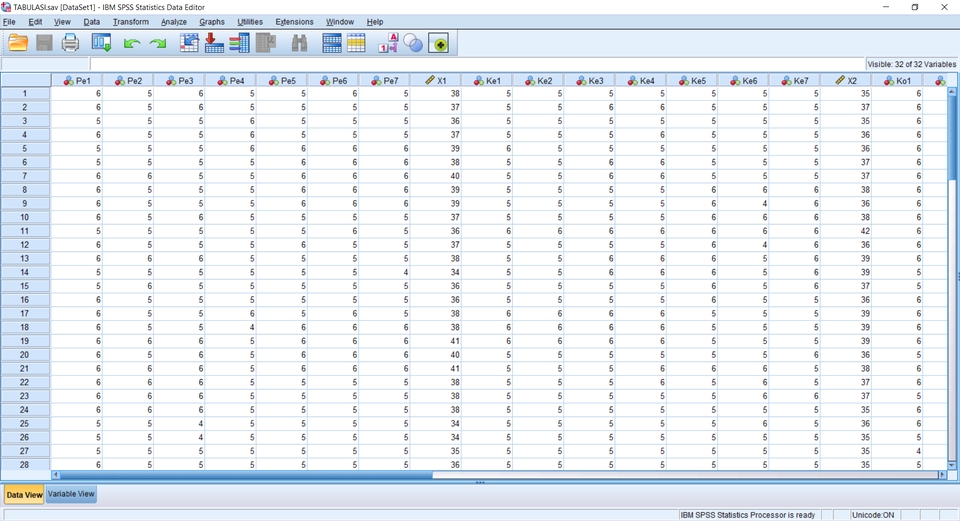Click the horizontal scrollbar right arrow
The image size is (960, 521).
point(942,475)
